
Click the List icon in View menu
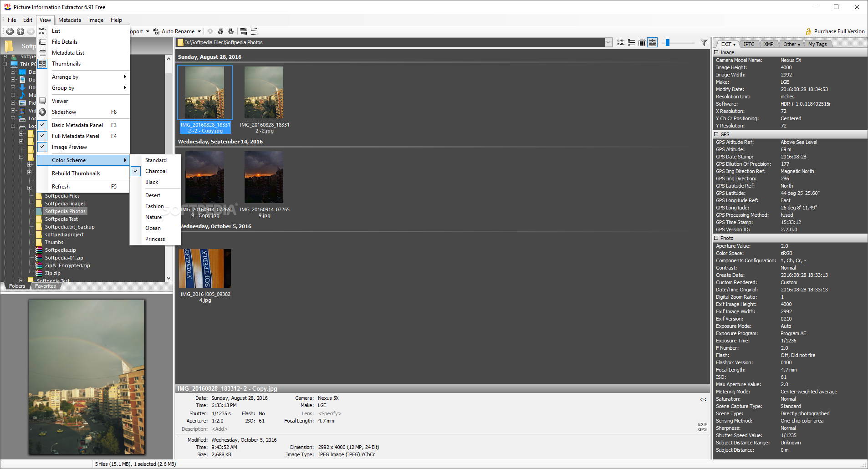[42, 31]
